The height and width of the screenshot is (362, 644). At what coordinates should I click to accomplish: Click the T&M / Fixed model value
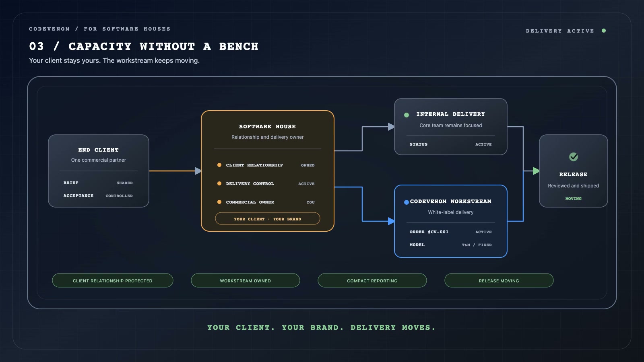point(477,245)
